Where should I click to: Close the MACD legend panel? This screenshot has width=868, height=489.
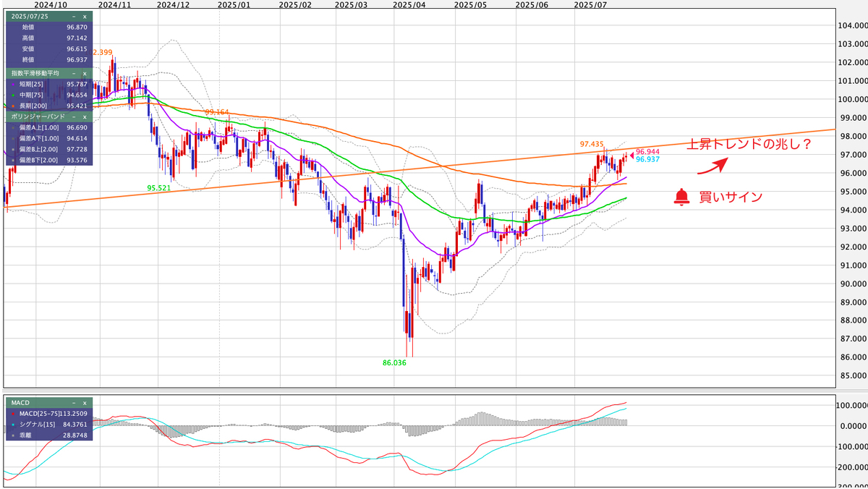tap(84, 402)
